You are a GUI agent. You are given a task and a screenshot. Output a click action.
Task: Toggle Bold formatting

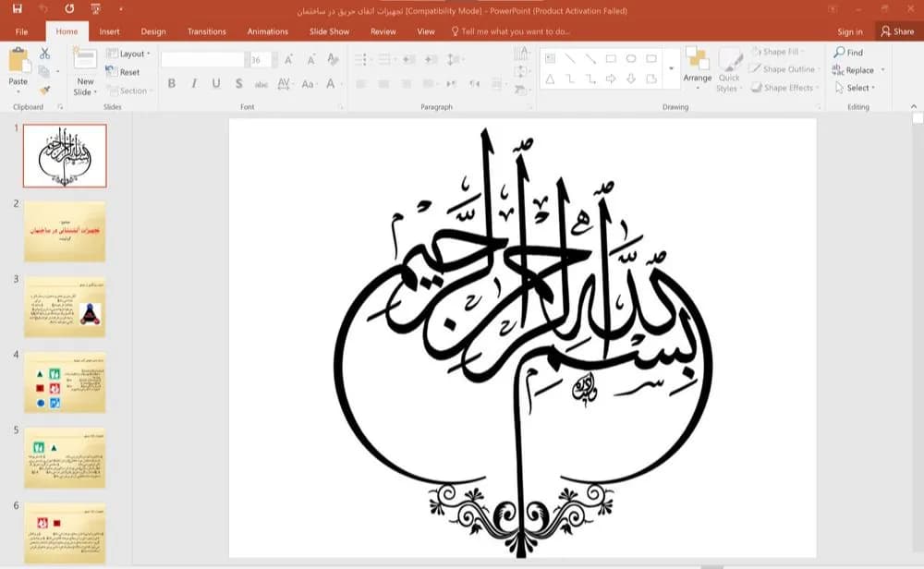point(172,84)
